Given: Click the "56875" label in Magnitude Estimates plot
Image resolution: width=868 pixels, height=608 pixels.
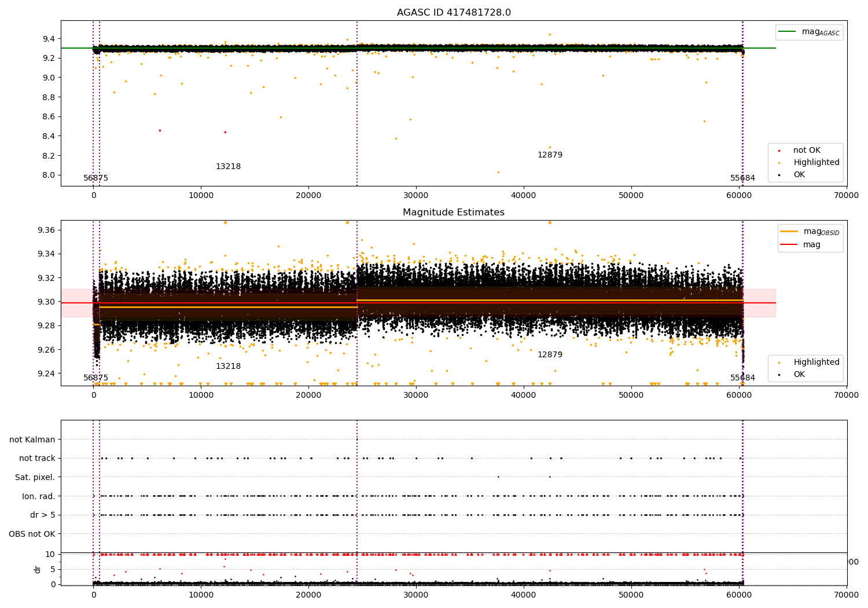Looking at the screenshot, I should click(x=95, y=378).
